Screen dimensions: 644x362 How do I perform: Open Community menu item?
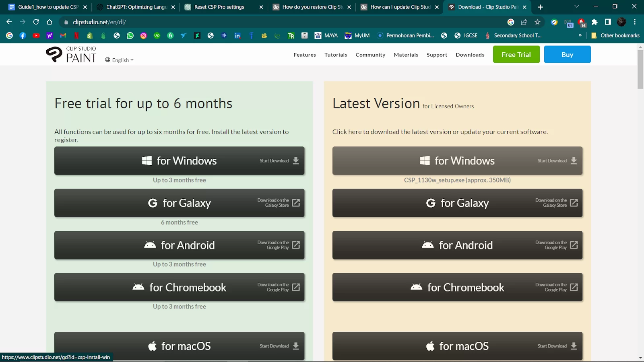pos(370,55)
